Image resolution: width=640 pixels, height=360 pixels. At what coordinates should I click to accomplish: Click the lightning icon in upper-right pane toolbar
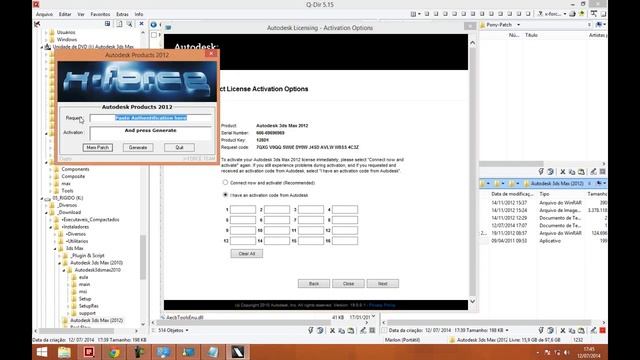541,172
